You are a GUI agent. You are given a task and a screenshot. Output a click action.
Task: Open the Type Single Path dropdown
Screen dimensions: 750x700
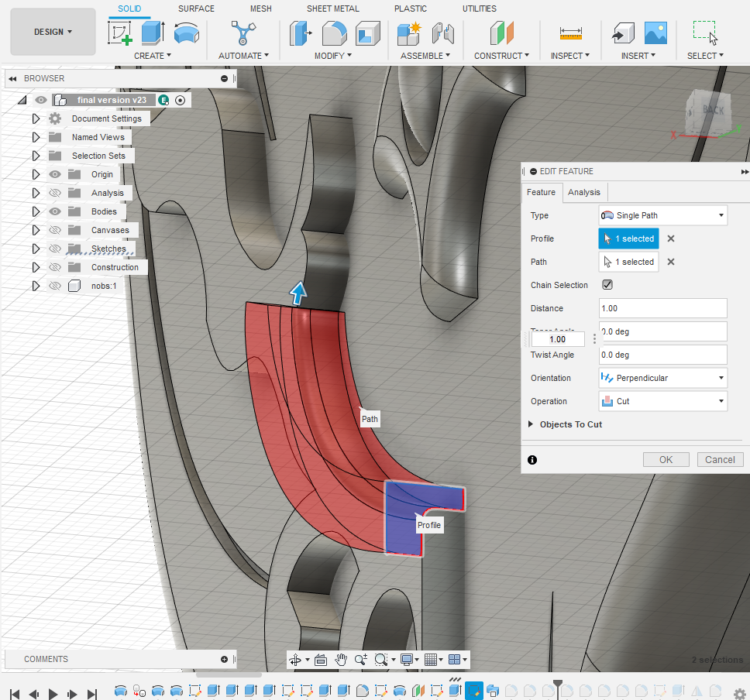click(663, 215)
